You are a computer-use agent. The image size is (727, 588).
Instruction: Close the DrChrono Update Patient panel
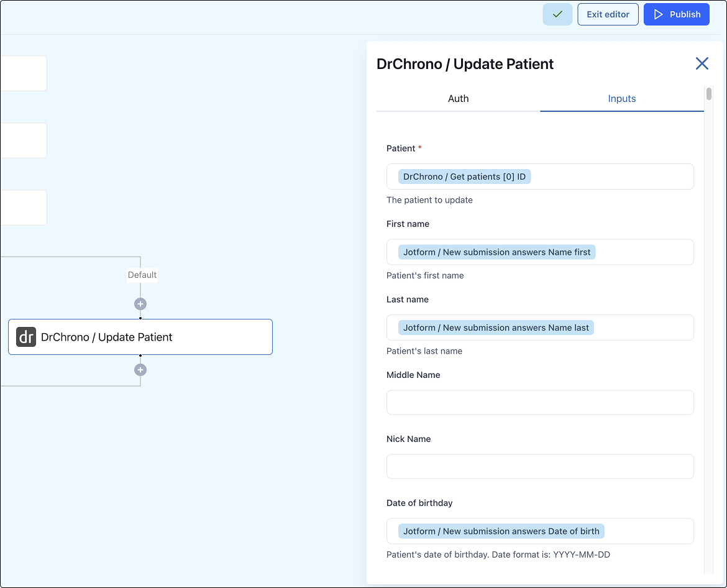(702, 63)
